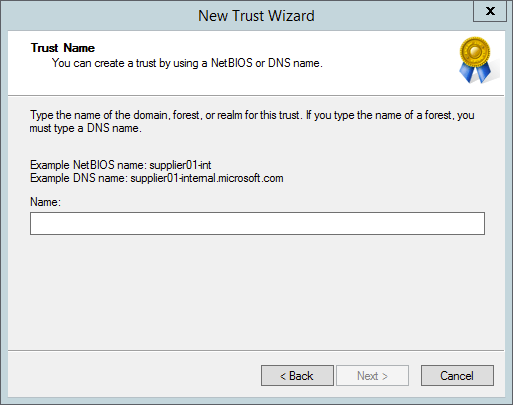The height and width of the screenshot is (405, 513).
Task: Click the Example NetBIOS name label
Action: [x=88, y=165]
